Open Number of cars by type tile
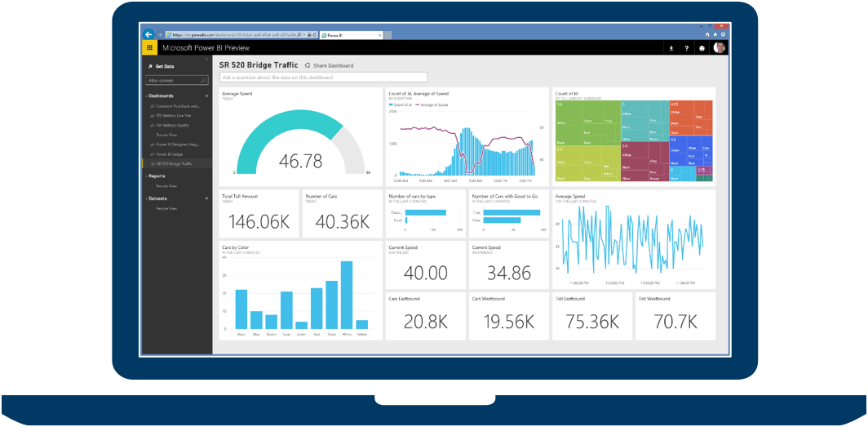 point(426,214)
